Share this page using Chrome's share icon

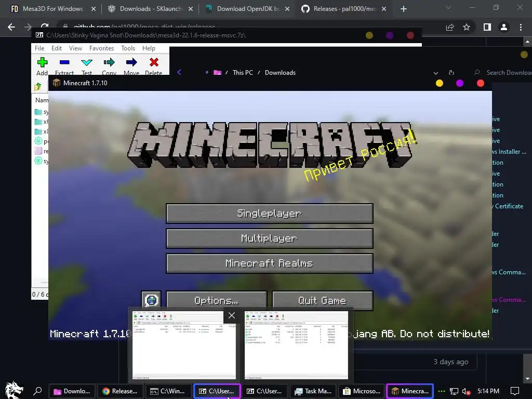click(x=450, y=27)
